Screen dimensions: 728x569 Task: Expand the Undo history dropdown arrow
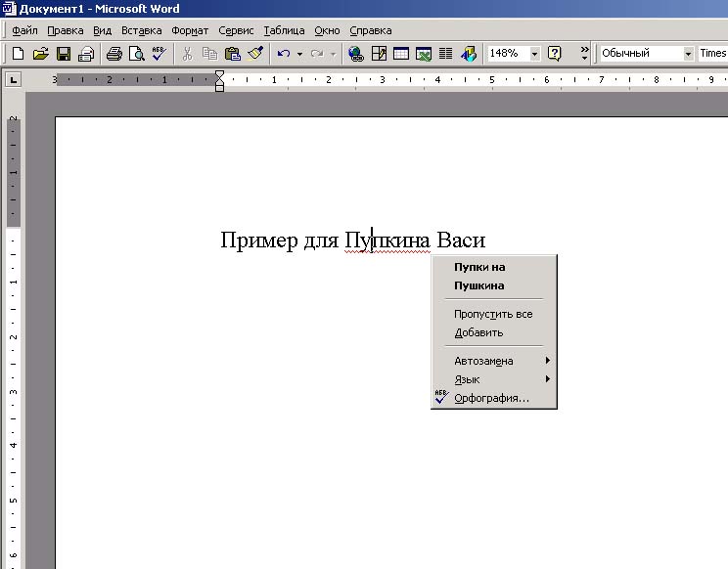tap(299, 54)
